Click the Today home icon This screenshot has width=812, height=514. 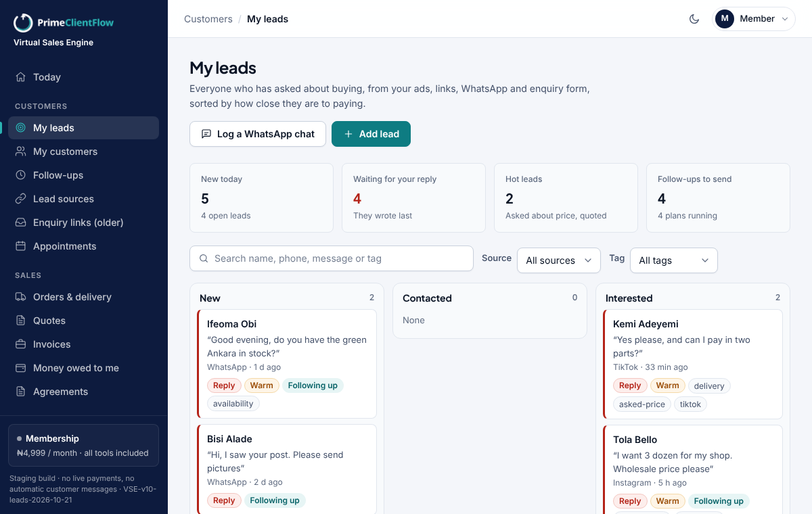(21, 77)
